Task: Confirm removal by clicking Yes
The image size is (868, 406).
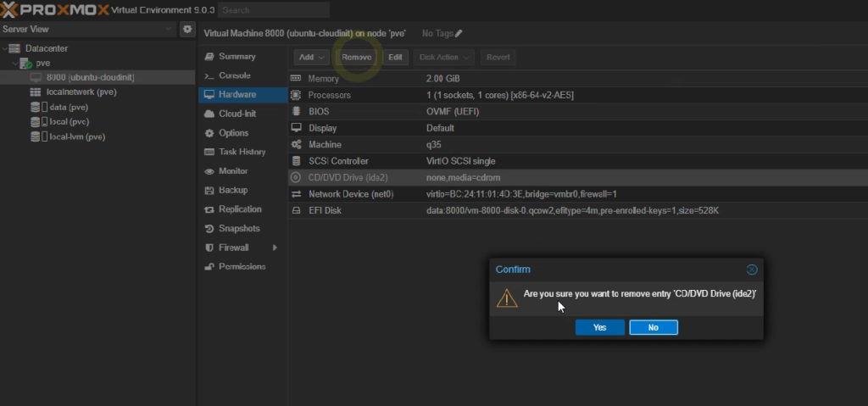Action: [599, 327]
